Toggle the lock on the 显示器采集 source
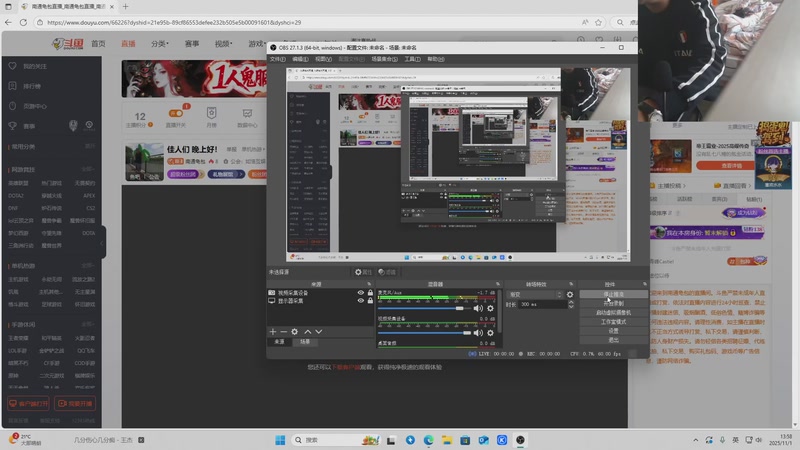The width and height of the screenshot is (800, 450). pos(370,301)
